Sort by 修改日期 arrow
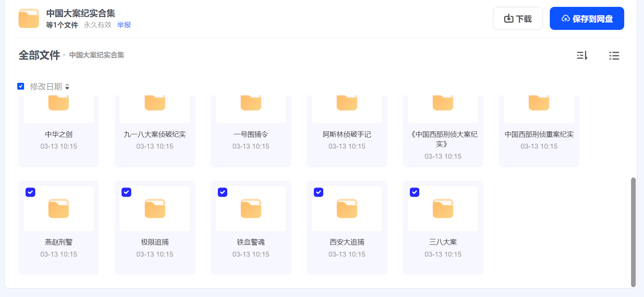Image resolution: width=644 pixels, height=297 pixels. (x=67, y=87)
